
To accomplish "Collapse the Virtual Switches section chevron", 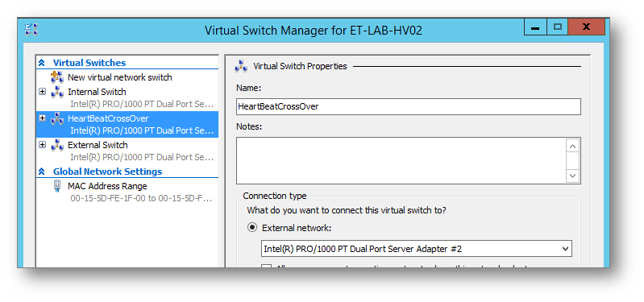I will point(41,63).
